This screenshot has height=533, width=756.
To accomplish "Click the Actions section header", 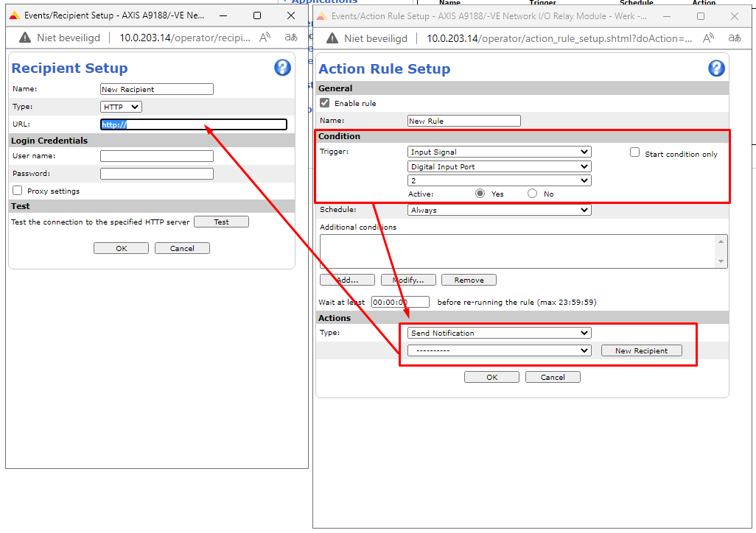I will click(x=334, y=317).
